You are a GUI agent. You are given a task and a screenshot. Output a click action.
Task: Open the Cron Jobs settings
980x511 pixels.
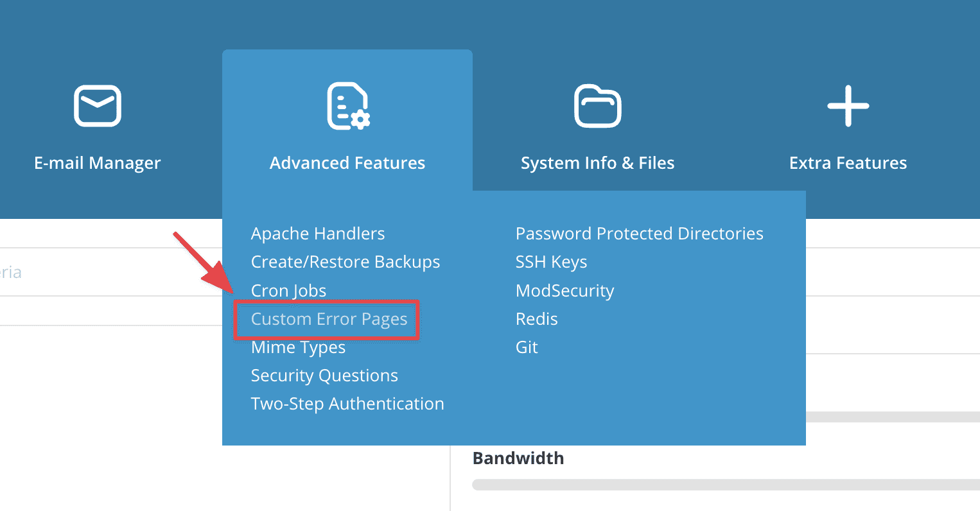click(288, 290)
